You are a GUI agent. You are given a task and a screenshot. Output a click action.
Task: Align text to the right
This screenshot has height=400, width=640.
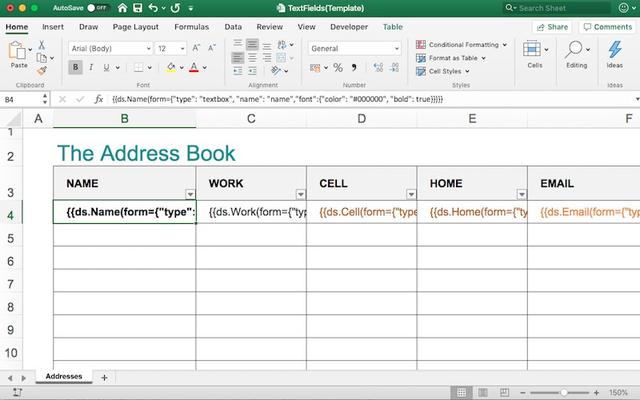pos(267,58)
